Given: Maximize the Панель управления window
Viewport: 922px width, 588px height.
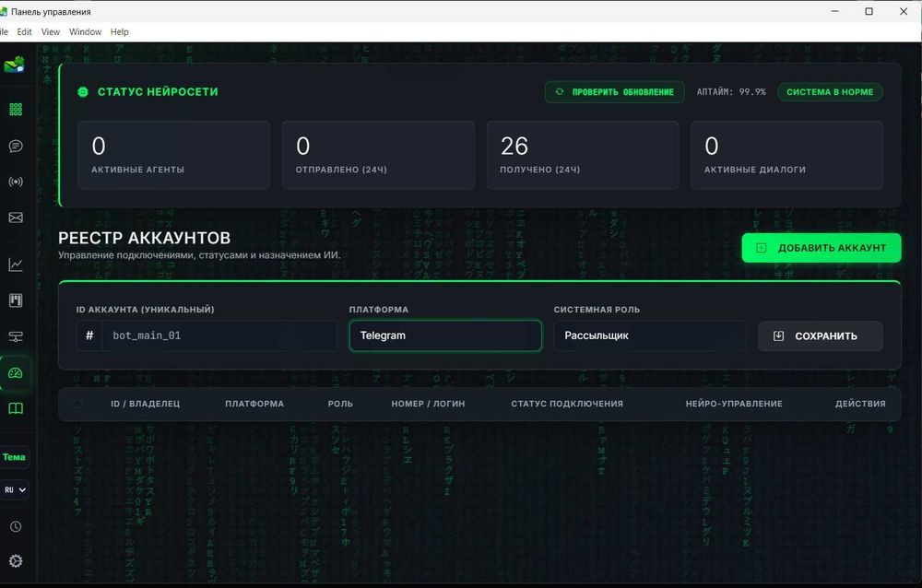Looking at the screenshot, I should coord(869,11).
